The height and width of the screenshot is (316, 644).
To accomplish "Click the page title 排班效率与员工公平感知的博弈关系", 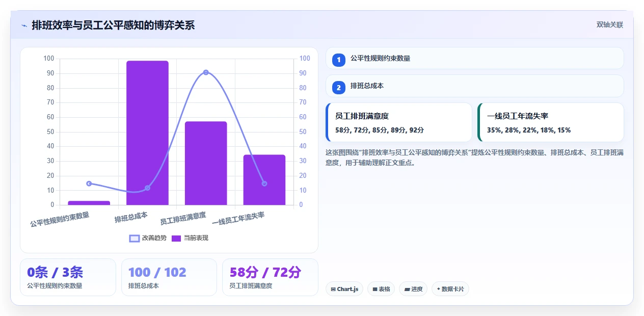I will [113, 25].
